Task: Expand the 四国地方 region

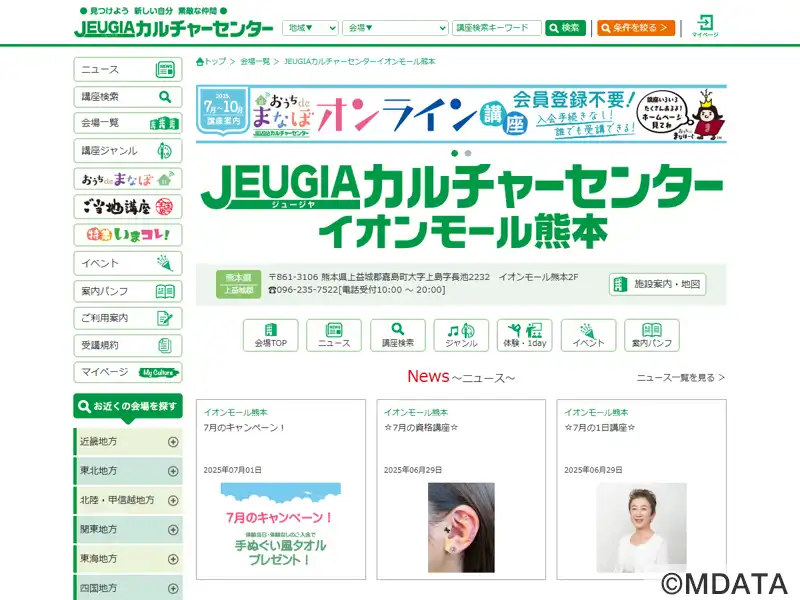Action: pyautogui.click(x=128, y=588)
